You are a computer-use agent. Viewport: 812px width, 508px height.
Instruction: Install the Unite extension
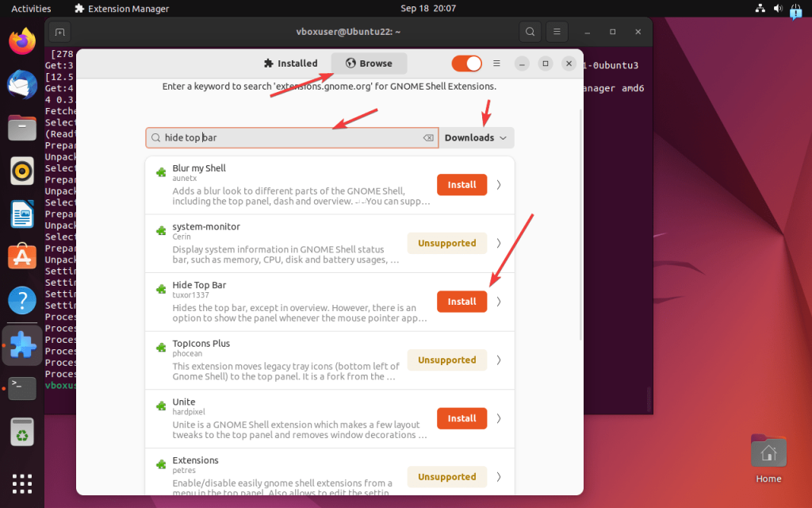(462, 418)
